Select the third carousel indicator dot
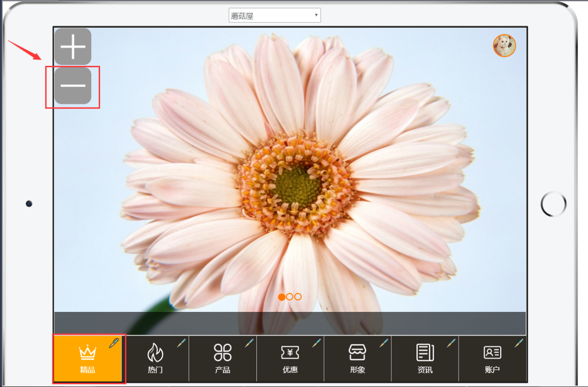Viewport: 588px width, 387px height. (298, 297)
